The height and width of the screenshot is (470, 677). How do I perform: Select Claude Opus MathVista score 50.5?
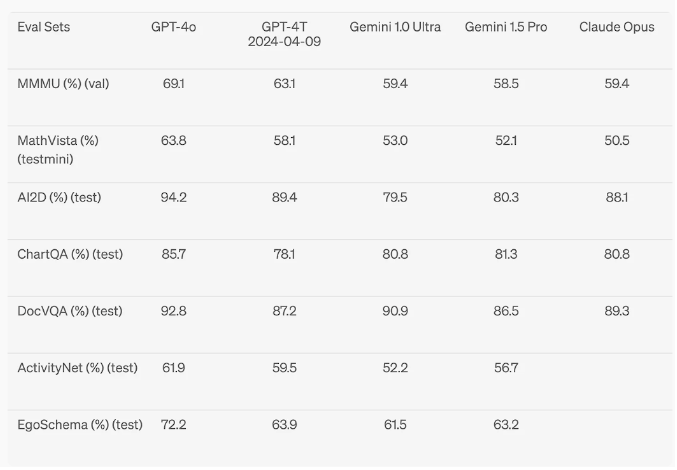(x=617, y=141)
